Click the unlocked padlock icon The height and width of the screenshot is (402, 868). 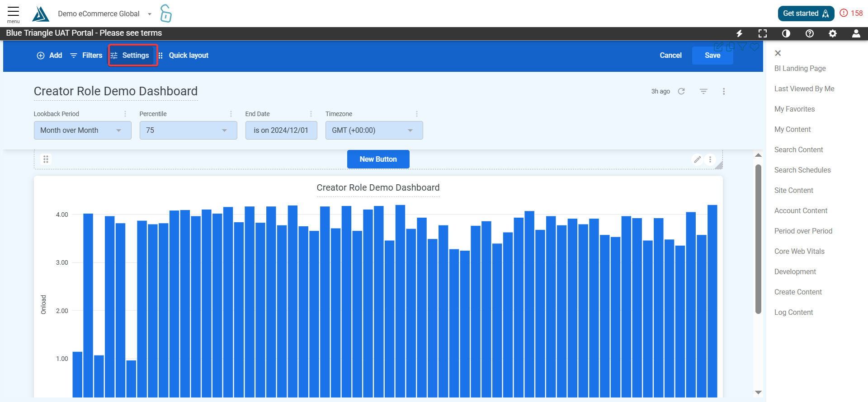click(166, 14)
